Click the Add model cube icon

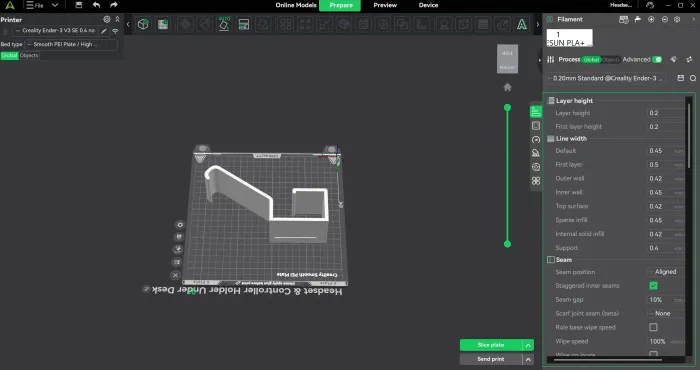point(143,24)
